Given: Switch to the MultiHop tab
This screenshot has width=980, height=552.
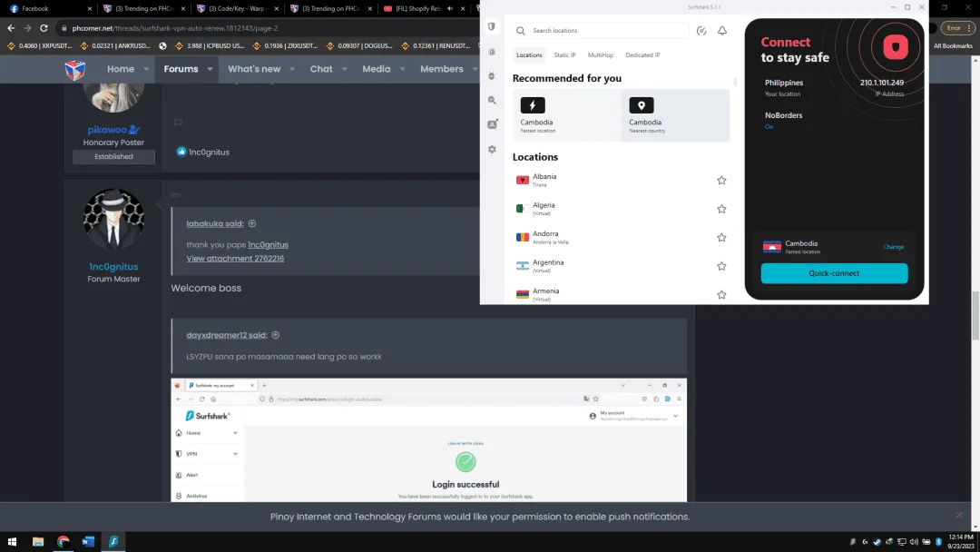Looking at the screenshot, I should [600, 55].
